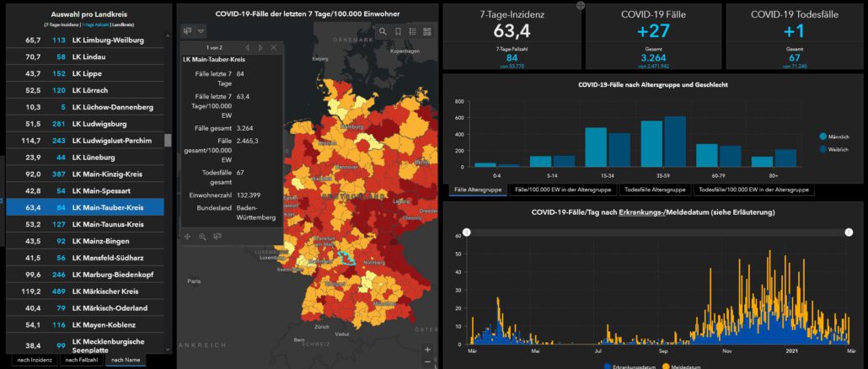
Task: Select LK Lörrach row
Action: tap(85, 90)
